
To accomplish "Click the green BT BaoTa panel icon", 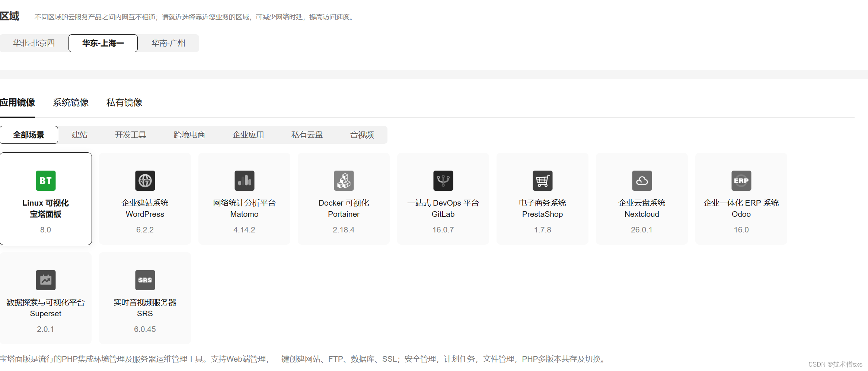I will coord(46,181).
